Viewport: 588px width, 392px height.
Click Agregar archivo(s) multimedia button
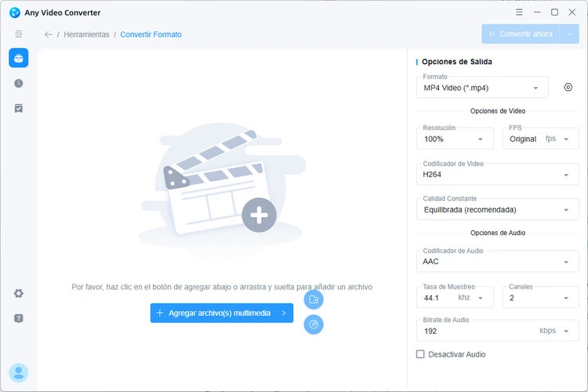pyautogui.click(x=222, y=313)
